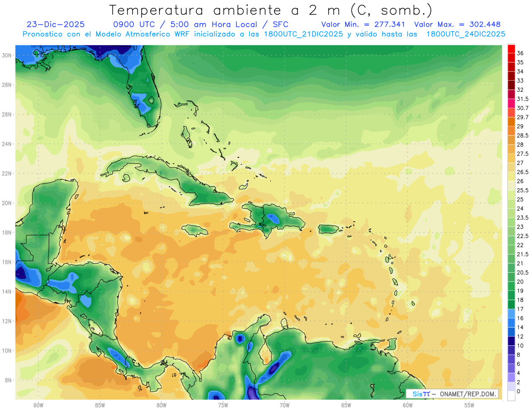Click the legend value '0'
This screenshot has width=532, height=411.
[x=519, y=391]
